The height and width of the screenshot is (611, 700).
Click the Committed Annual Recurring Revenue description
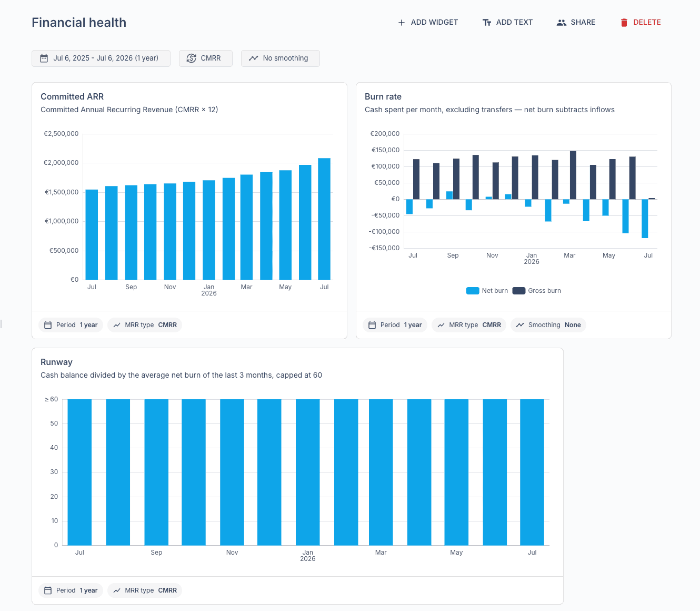[x=129, y=110]
